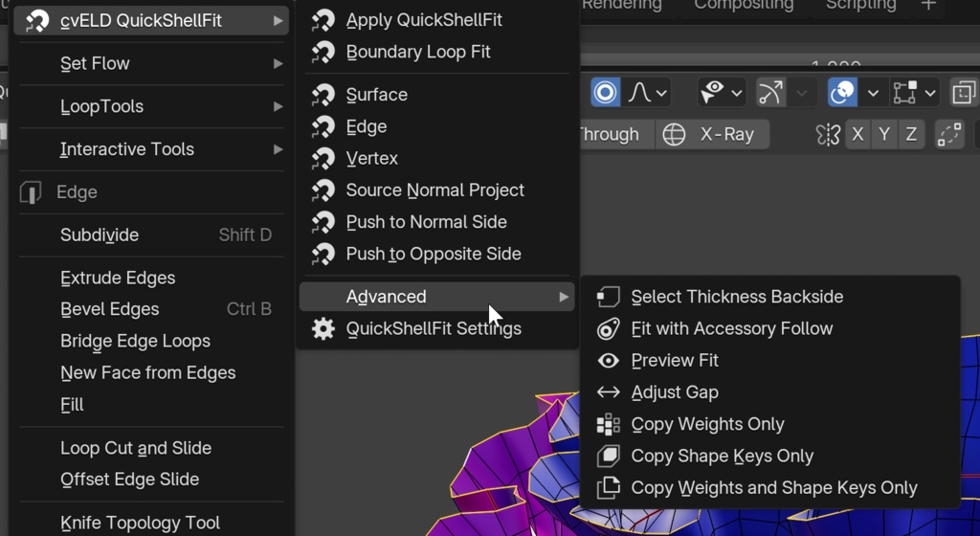
Task: Click the QuickShellFit Settings gear icon
Action: [323, 328]
